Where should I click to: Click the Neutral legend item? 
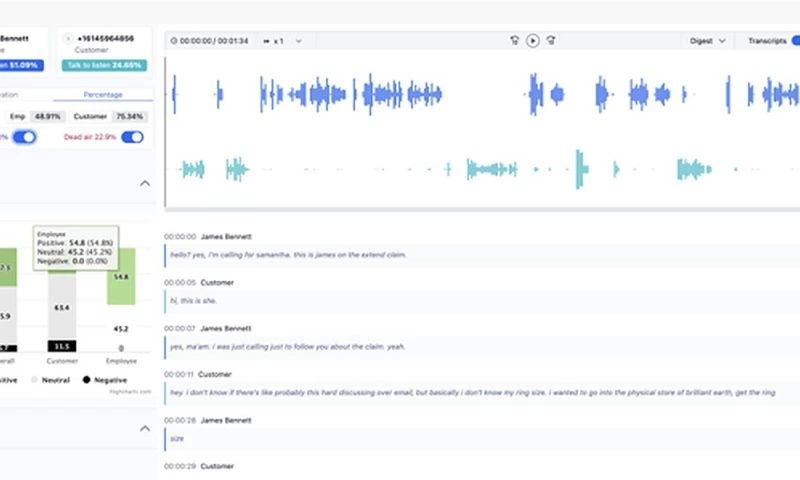pyautogui.click(x=50, y=380)
